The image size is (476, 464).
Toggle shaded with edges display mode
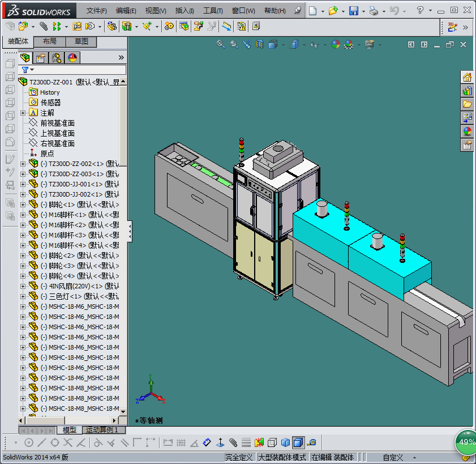click(x=298, y=442)
